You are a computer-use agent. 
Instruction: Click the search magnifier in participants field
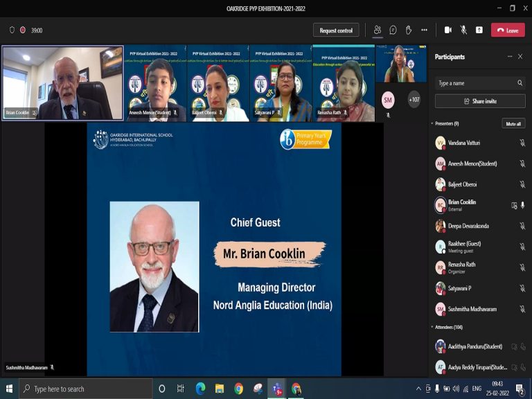[520, 83]
